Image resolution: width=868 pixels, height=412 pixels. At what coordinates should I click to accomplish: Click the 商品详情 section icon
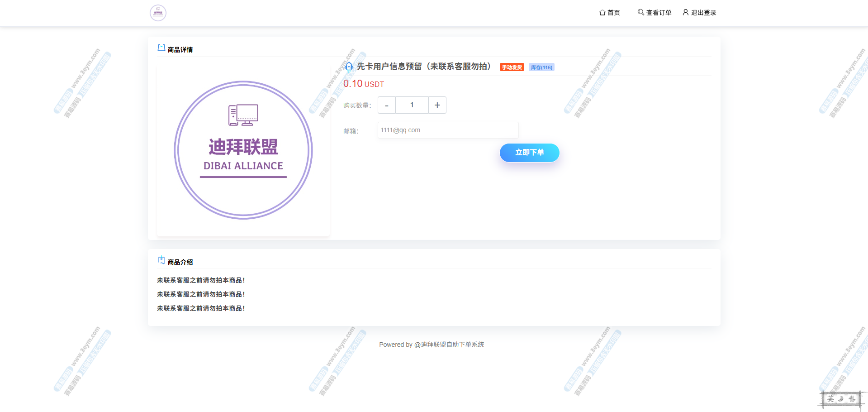pos(161,48)
